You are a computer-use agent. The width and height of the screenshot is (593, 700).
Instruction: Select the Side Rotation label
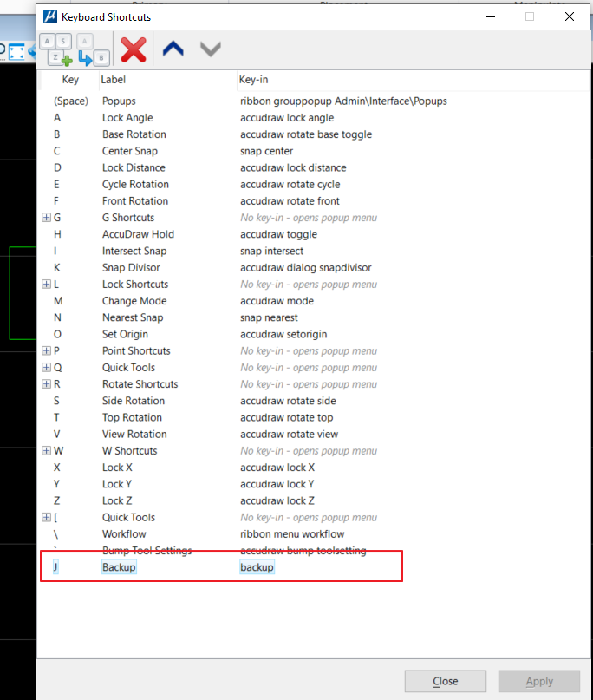click(134, 401)
